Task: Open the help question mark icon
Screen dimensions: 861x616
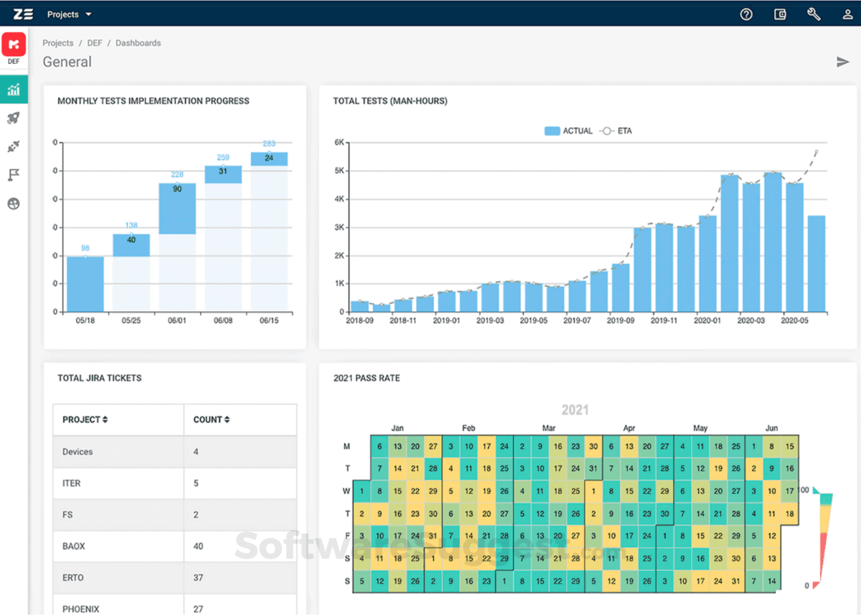Action: pyautogui.click(x=746, y=14)
